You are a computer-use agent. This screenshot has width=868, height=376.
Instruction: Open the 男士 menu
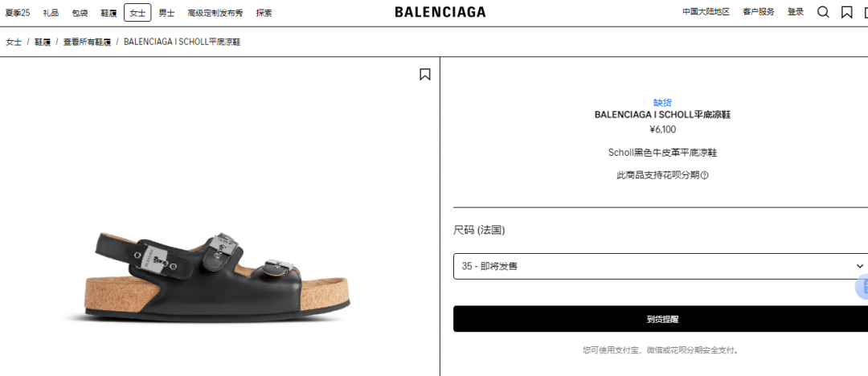coord(166,13)
